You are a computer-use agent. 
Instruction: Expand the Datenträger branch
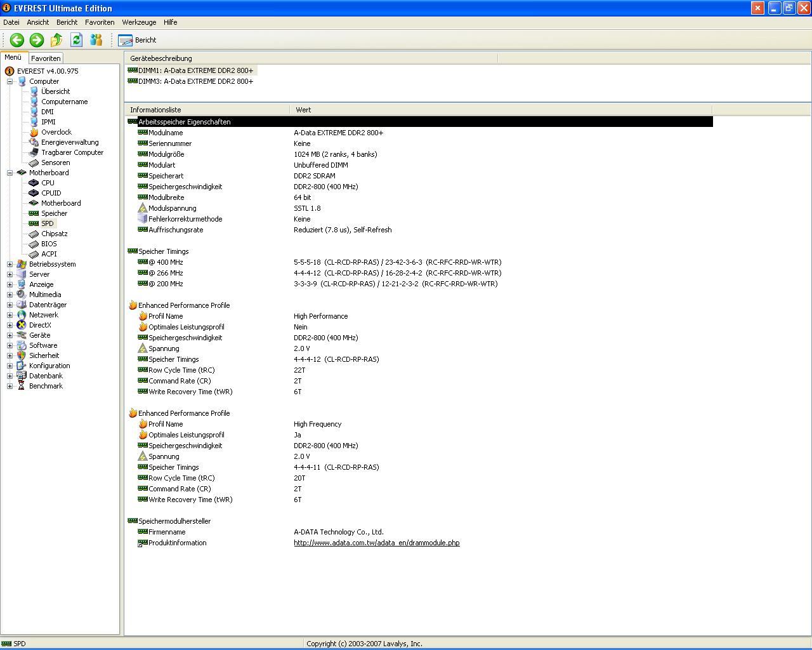(10, 305)
